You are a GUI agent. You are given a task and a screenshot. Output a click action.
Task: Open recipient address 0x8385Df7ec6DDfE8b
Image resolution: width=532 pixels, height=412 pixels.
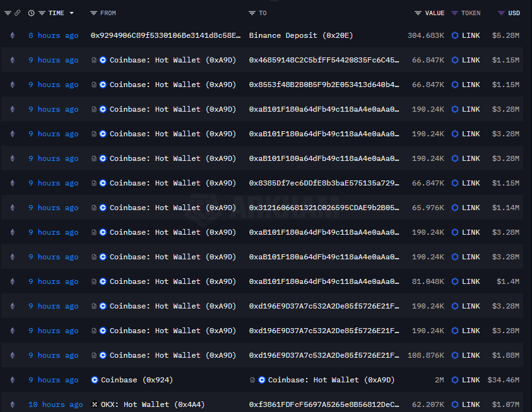324,183
